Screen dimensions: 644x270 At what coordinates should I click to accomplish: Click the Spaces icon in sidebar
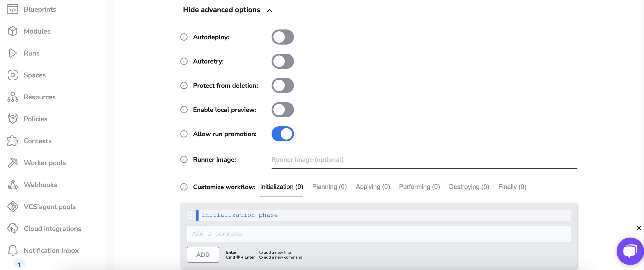pos(13,75)
